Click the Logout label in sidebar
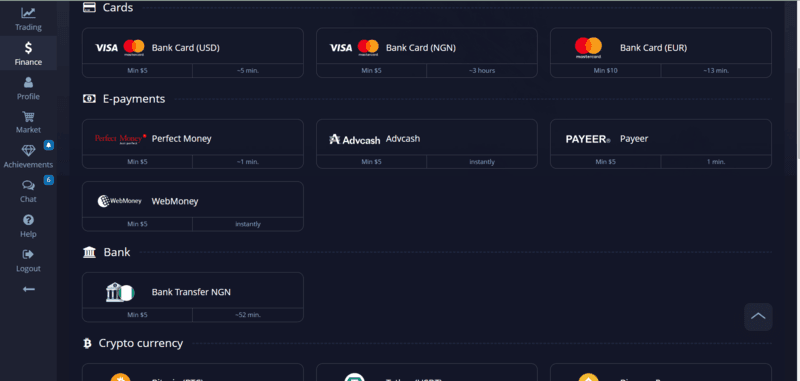The height and width of the screenshot is (381, 800). (28, 268)
